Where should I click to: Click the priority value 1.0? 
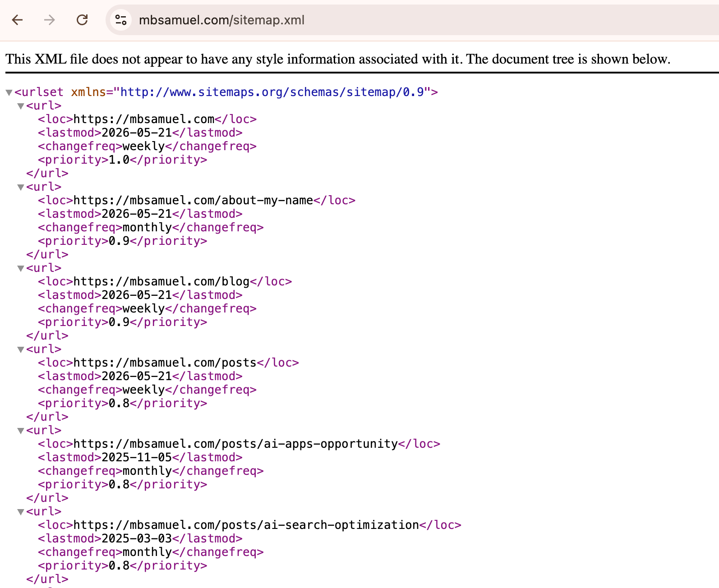119,160
